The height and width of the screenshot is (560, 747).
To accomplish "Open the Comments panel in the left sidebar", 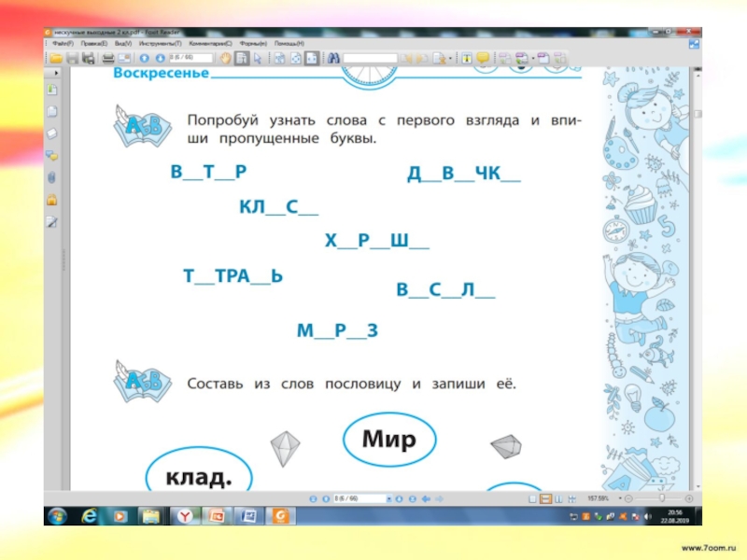I will [52, 156].
